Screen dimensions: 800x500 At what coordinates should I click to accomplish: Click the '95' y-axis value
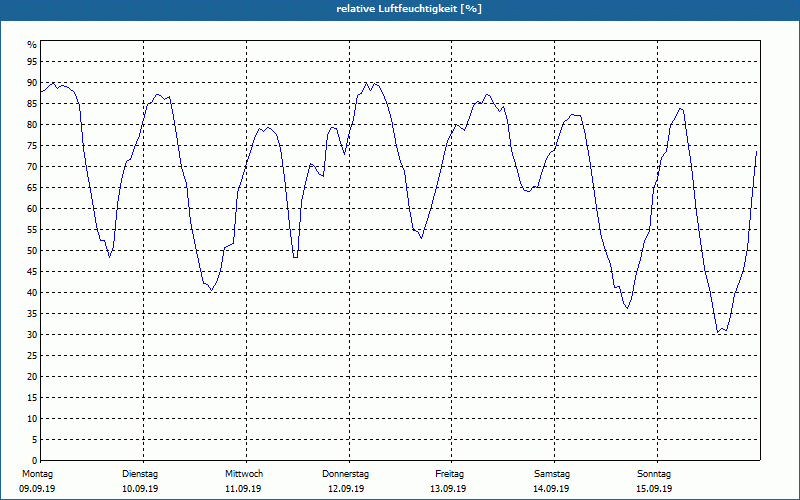coord(32,62)
